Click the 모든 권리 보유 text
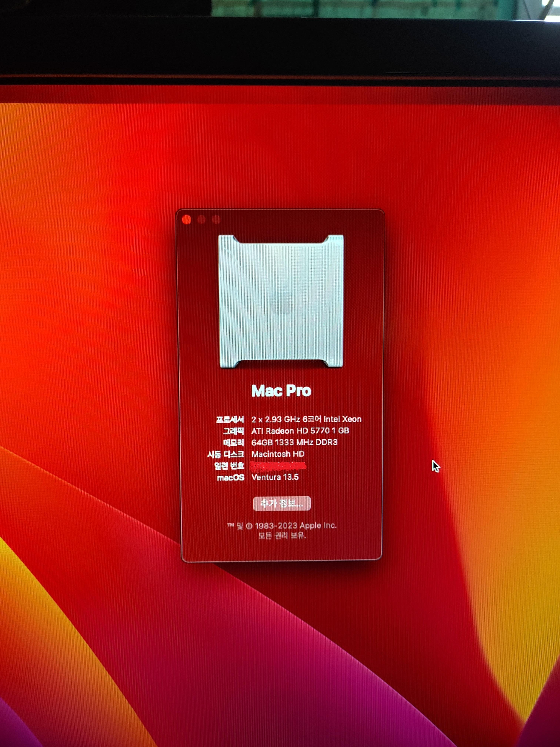560x747 pixels. point(282,536)
